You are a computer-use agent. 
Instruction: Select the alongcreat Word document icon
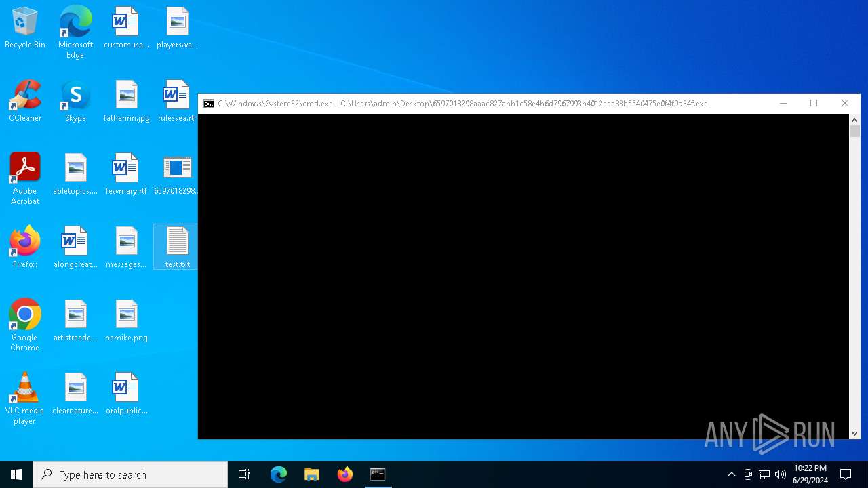[75, 248]
